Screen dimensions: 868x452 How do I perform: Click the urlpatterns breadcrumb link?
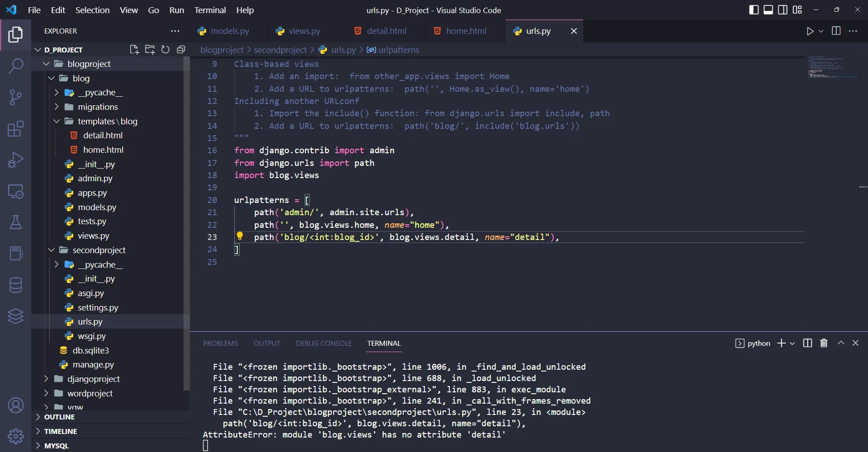click(398, 50)
